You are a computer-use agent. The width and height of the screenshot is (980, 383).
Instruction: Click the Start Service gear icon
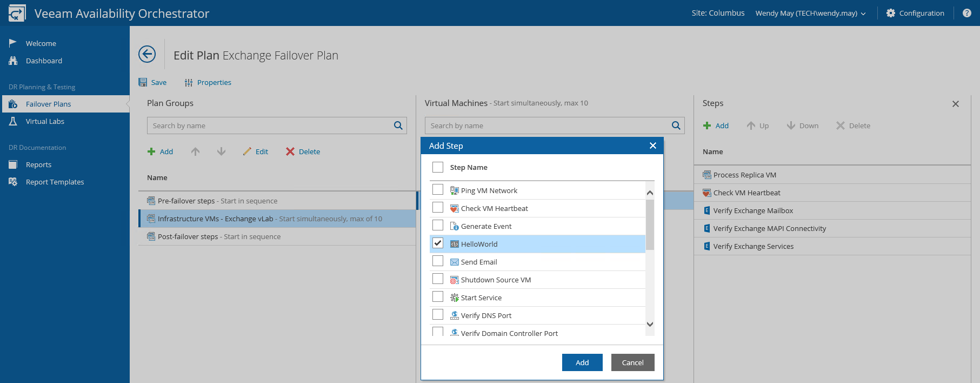455,298
